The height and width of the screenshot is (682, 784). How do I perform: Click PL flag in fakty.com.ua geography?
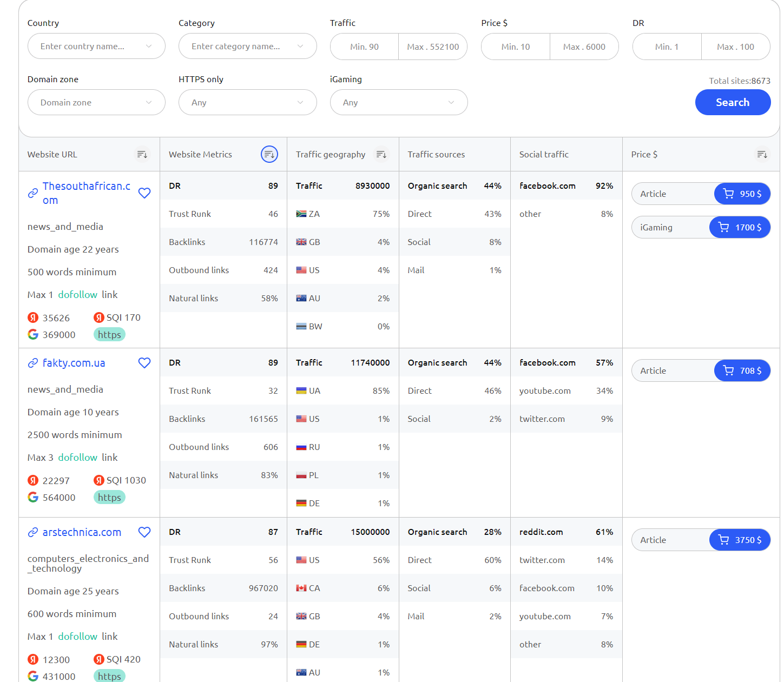301,475
